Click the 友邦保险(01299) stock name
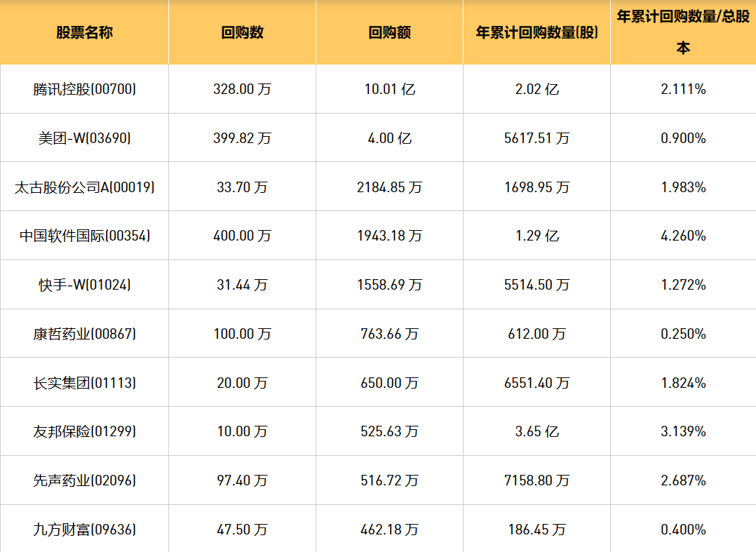This screenshot has height=552, width=756. [x=84, y=431]
